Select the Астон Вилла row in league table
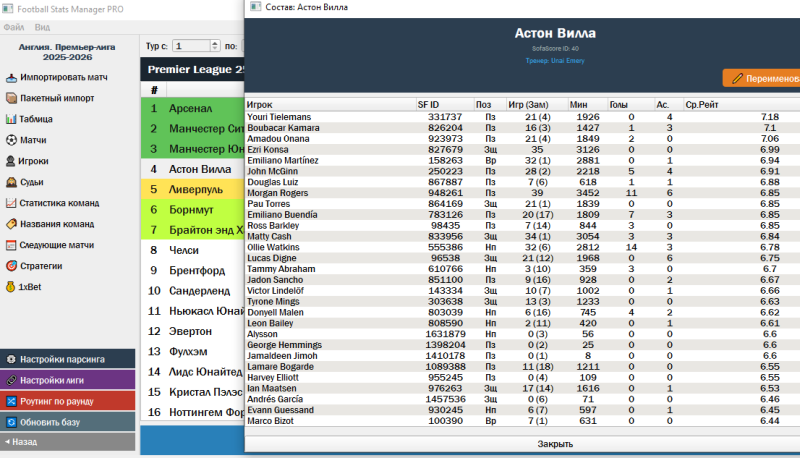This screenshot has width=800, height=458. coord(193,169)
